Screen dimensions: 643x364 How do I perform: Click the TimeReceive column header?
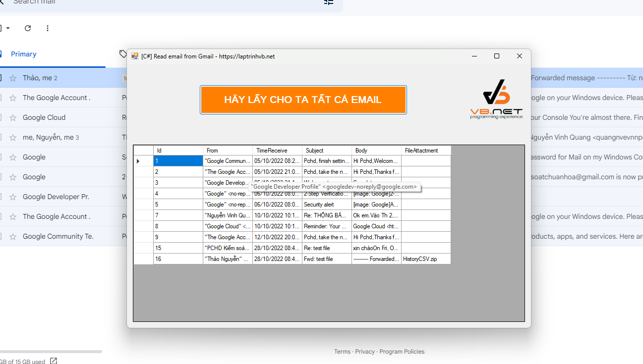pyautogui.click(x=277, y=150)
